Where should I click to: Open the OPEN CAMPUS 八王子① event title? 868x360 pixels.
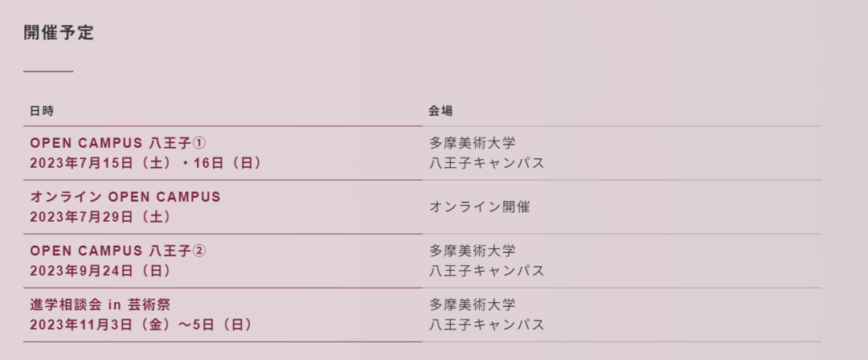[118, 144]
